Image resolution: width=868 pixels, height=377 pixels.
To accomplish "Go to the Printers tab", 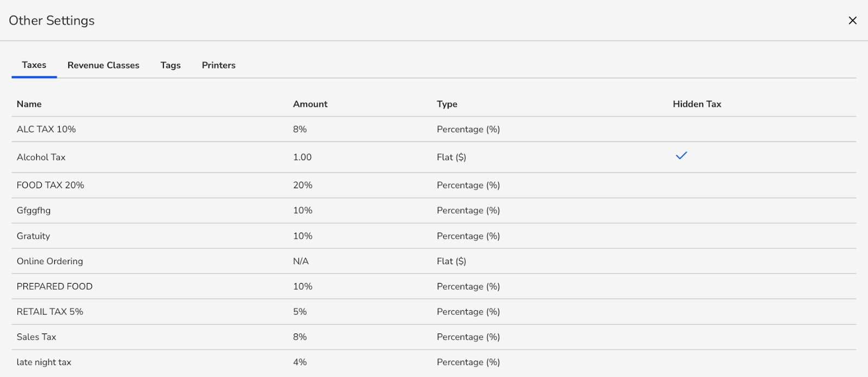I will [x=219, y=65].
